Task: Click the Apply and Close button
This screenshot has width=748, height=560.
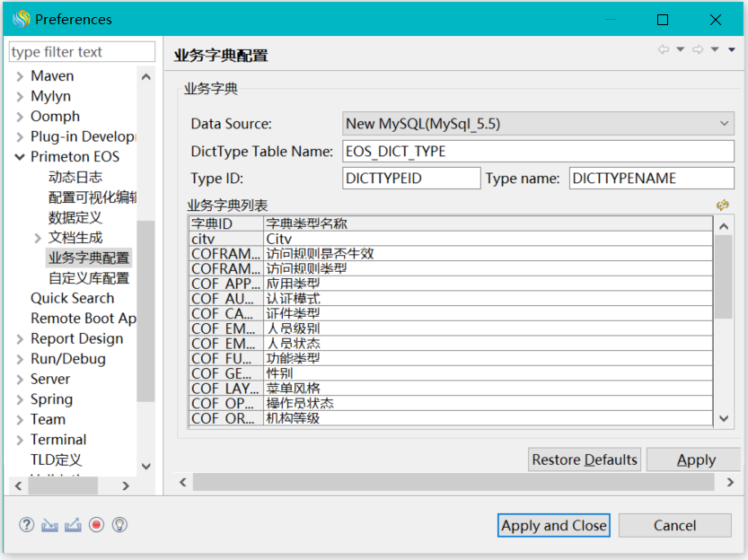Action: (x=553, y=526)
